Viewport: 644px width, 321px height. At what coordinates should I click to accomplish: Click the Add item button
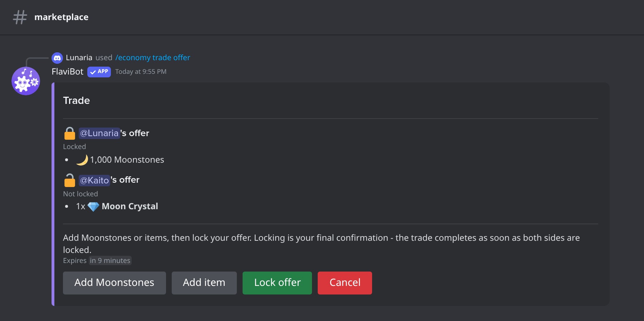tap(204, 283)
